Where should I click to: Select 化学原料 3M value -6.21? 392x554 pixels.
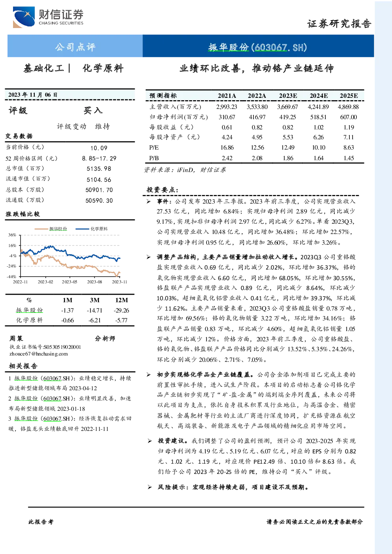tap(95, 320)
